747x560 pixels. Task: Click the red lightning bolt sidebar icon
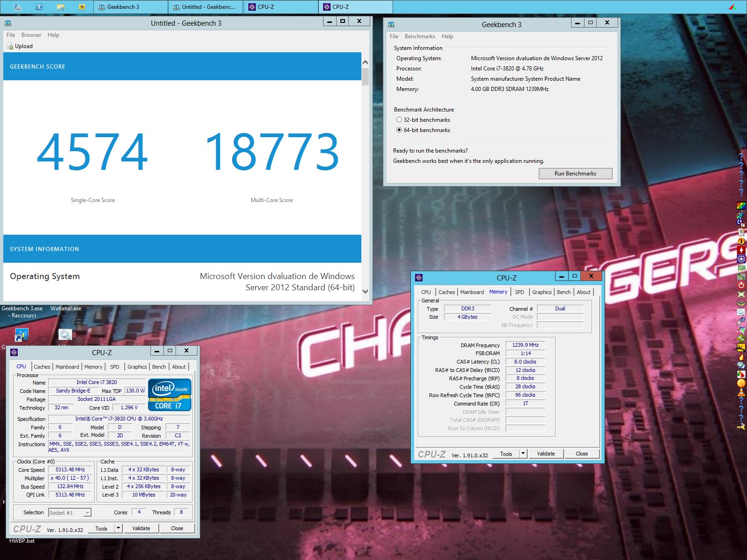[741, 250]
